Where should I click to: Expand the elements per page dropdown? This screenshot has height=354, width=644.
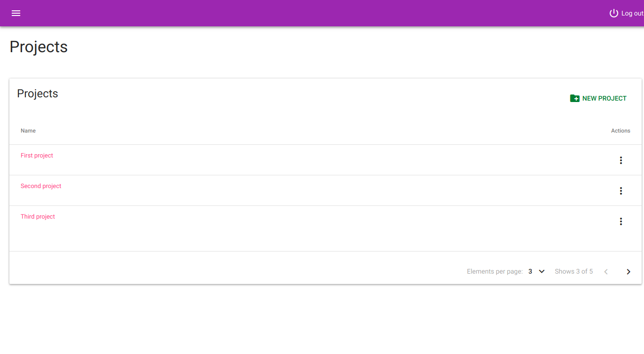536,271
